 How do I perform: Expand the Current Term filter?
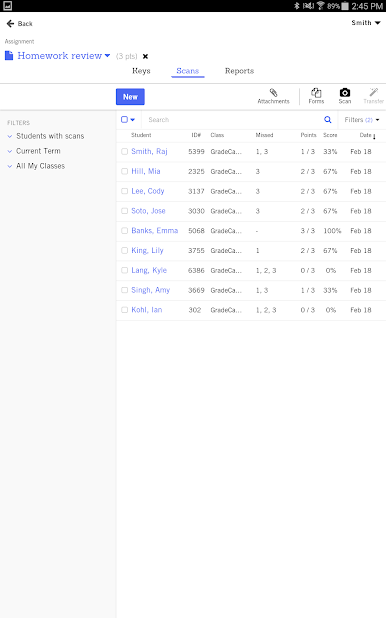point(34,151)
